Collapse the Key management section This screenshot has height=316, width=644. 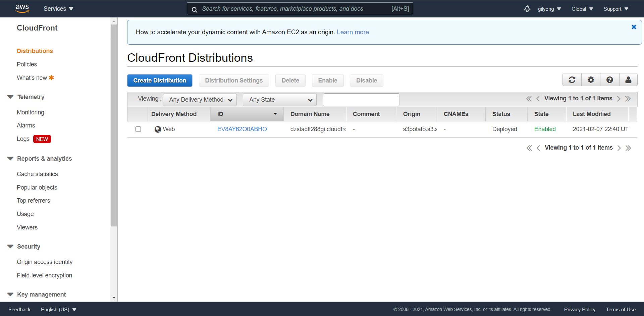pos(10,295)
